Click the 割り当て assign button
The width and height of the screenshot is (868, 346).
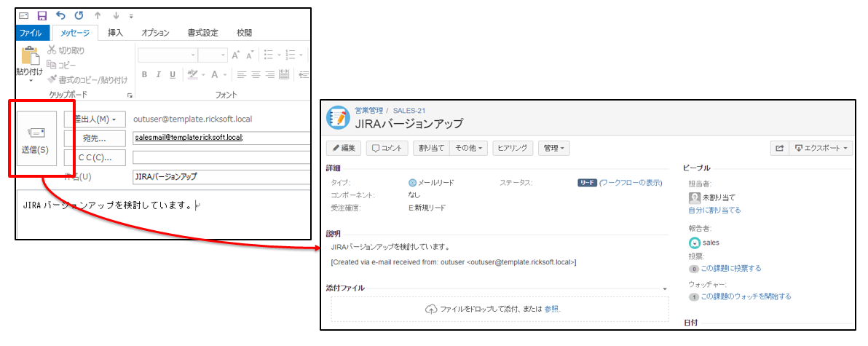pos(431,149)
